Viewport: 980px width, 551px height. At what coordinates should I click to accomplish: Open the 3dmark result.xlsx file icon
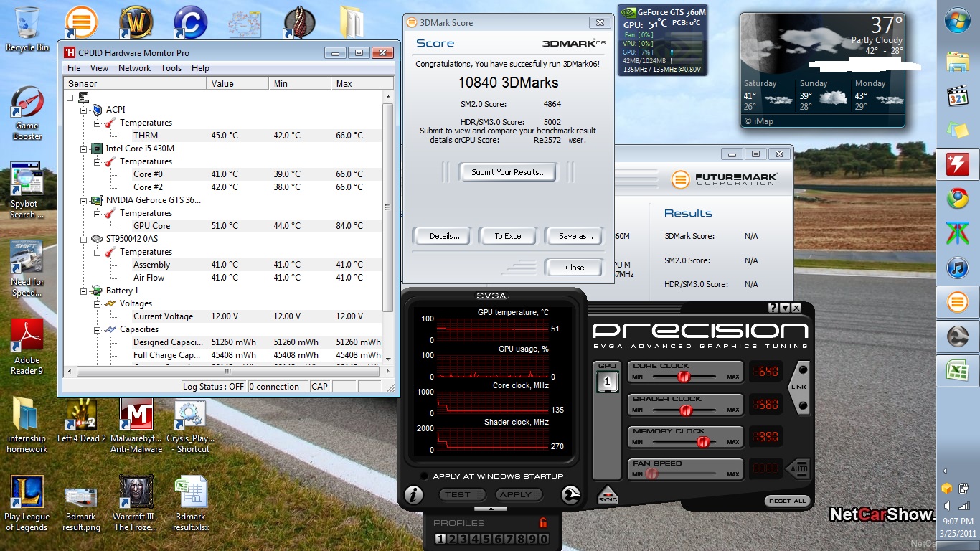tap(190, 503)
